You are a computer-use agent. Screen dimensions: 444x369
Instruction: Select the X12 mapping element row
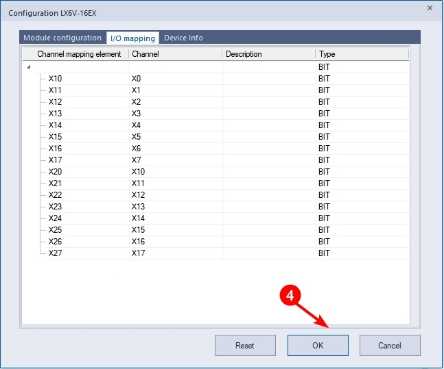point(215,102)
